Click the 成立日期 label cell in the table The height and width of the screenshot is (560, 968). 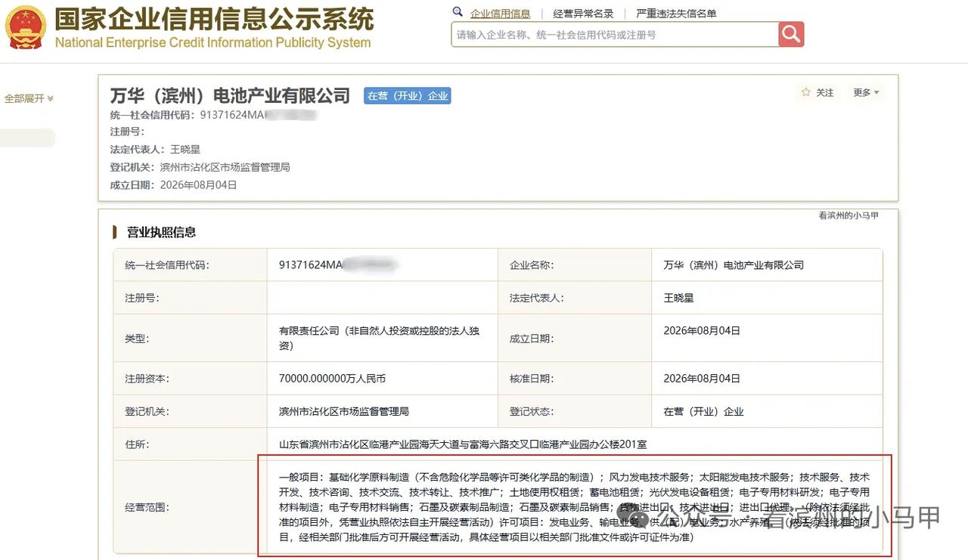[574, 338]
